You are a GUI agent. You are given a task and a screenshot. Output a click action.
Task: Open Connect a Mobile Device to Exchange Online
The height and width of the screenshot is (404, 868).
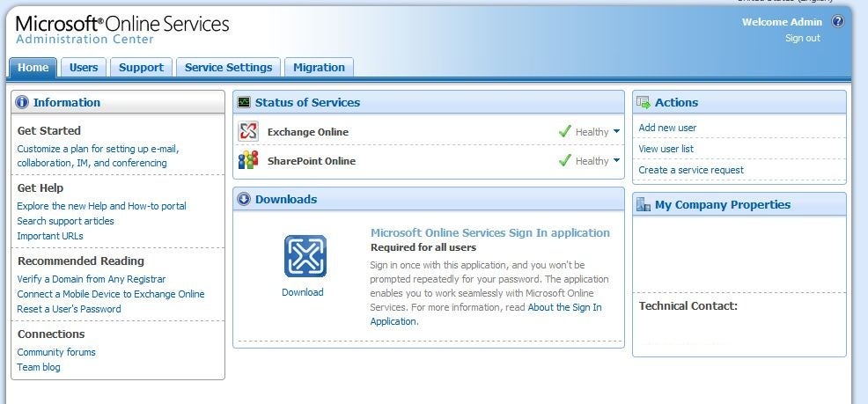111,294
